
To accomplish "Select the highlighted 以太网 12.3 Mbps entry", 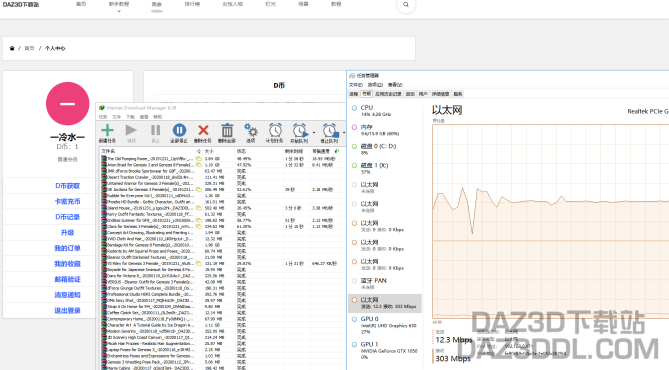I will coord(385,303).
